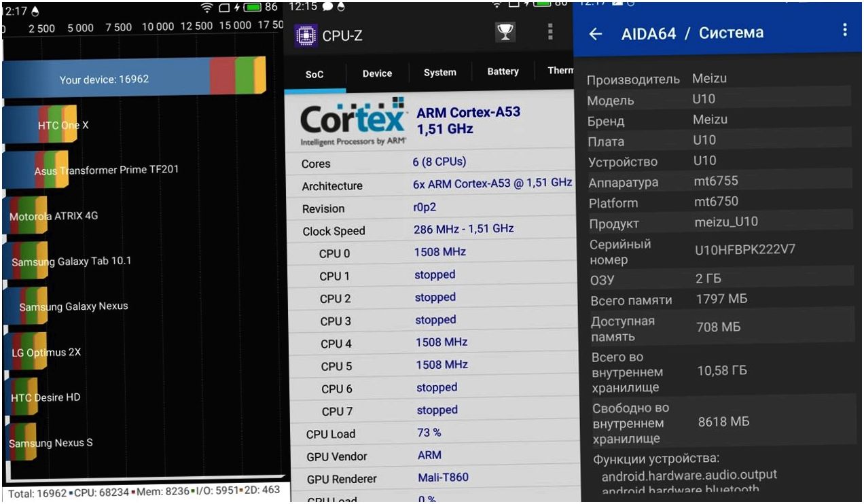
Task: Tap the CPU-Z app chip icon
Action: pos(306,35)
